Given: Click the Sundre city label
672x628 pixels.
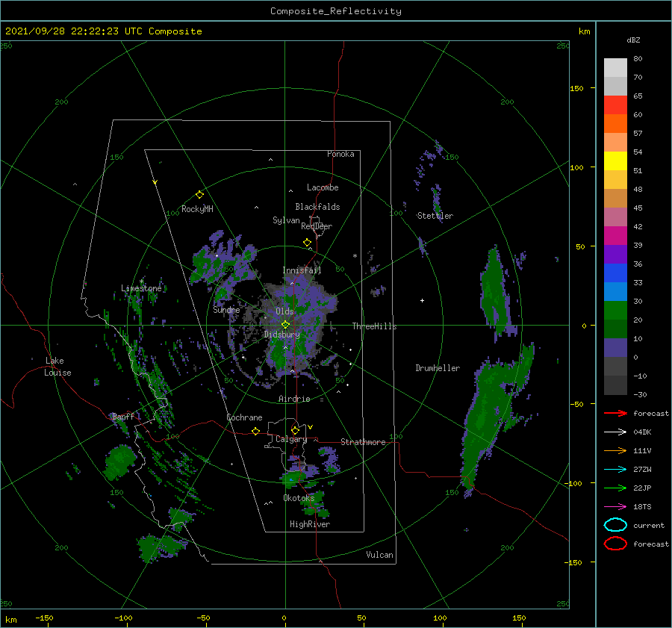Looking at the screenshot, I should pyautogui.click(x=226, y=309).
